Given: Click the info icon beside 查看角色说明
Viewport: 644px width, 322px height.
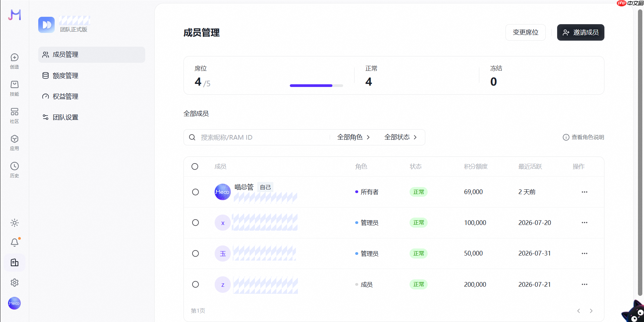Looking at the screenshot, I should point(566,137).
